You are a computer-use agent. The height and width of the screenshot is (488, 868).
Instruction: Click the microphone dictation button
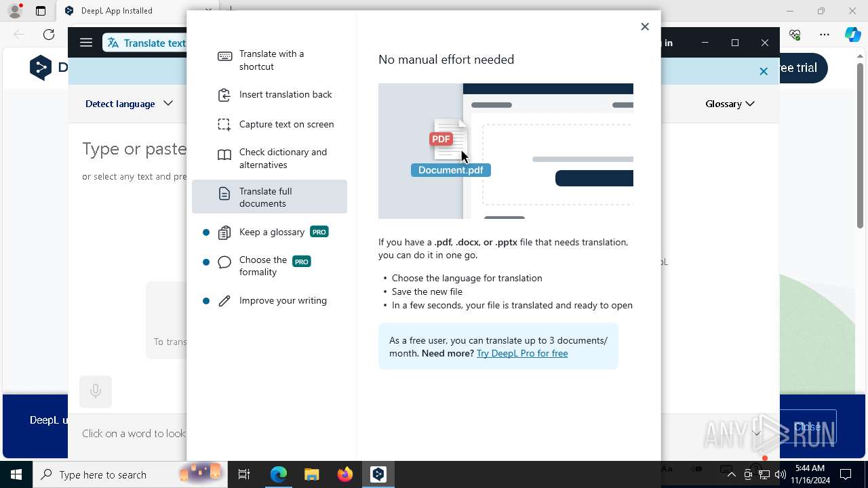click(96, 391)
